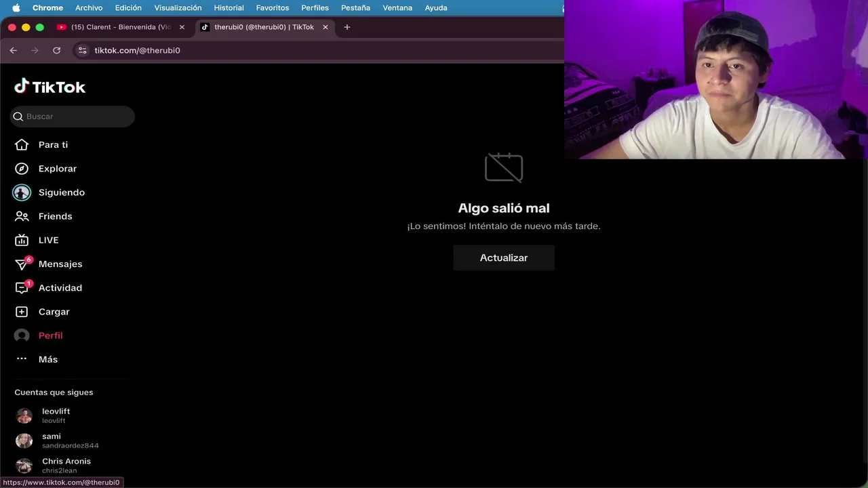Click the Algo salió mal heading

tap(504, 208)
